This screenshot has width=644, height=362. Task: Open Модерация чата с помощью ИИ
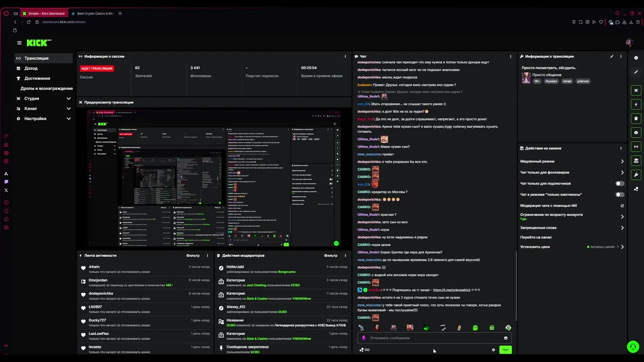(572, 206)
